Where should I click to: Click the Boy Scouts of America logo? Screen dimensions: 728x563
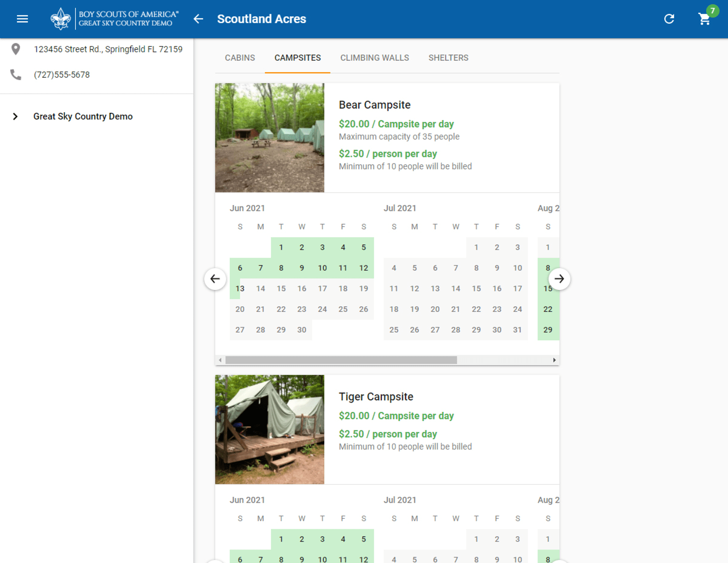coord(115,19)
